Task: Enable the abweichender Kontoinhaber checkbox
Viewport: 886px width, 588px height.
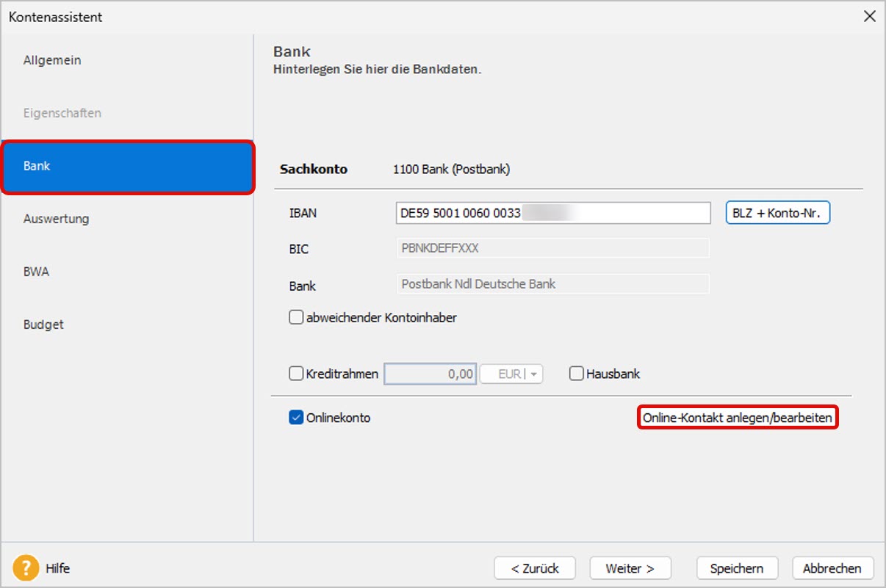Action: pos(297,318)
